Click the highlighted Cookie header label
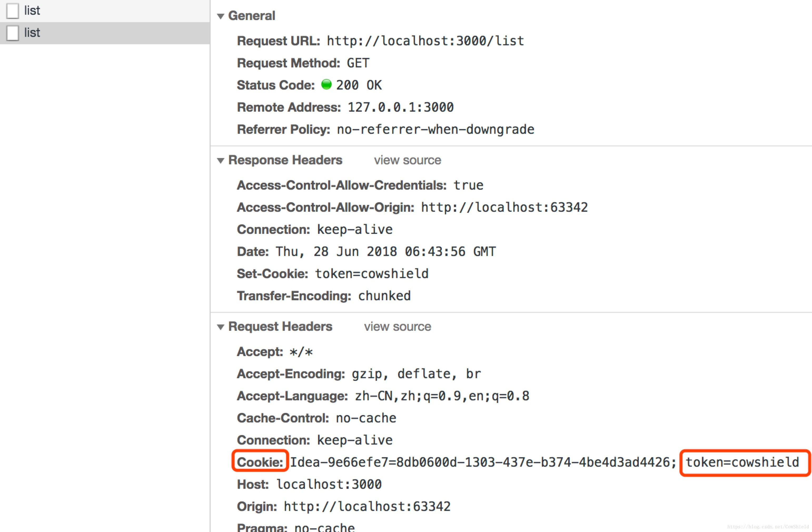 (260, 462)
